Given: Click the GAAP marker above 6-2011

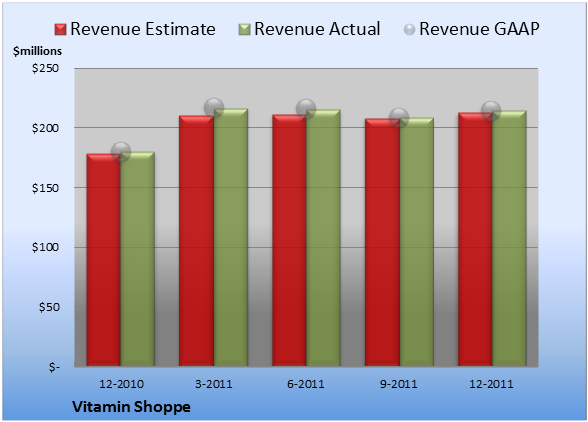Looking at the screenshot, I should point(306,109).
